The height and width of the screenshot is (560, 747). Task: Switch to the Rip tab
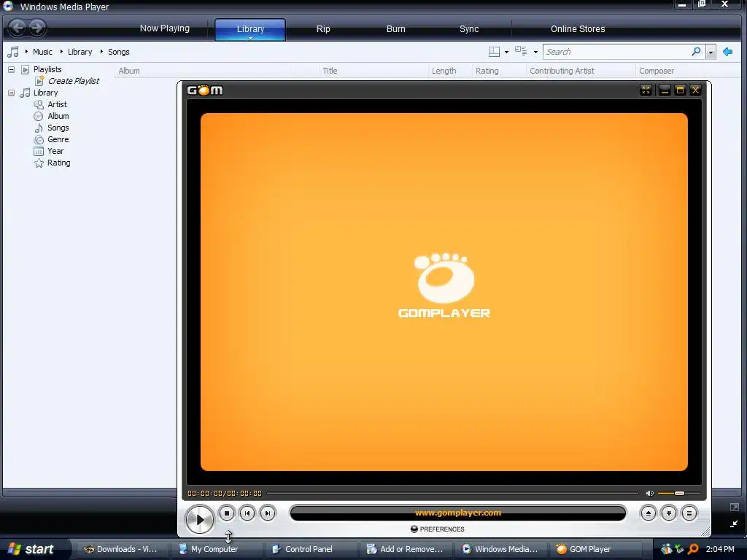[x=323, y=29]
